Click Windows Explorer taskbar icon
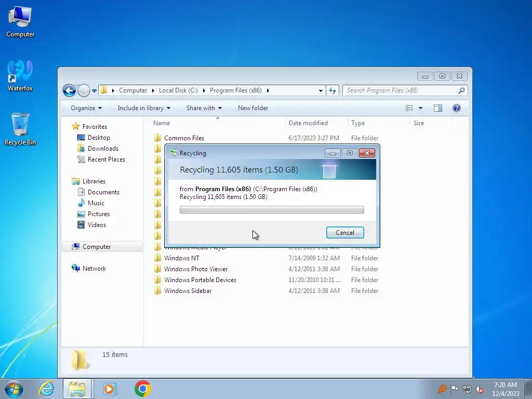This screenshot has width=532, height=399. click(x=77, y=389)
